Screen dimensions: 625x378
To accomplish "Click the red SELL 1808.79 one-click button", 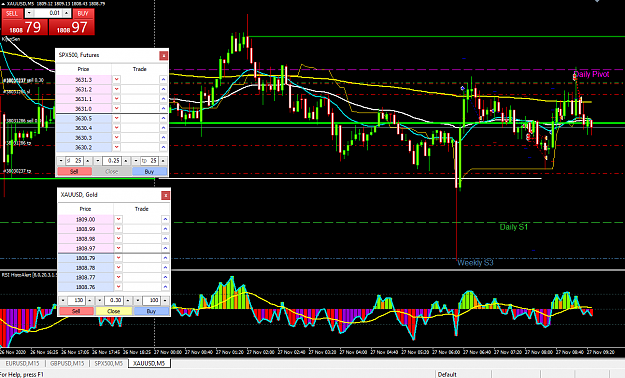I will click(24, 27).
